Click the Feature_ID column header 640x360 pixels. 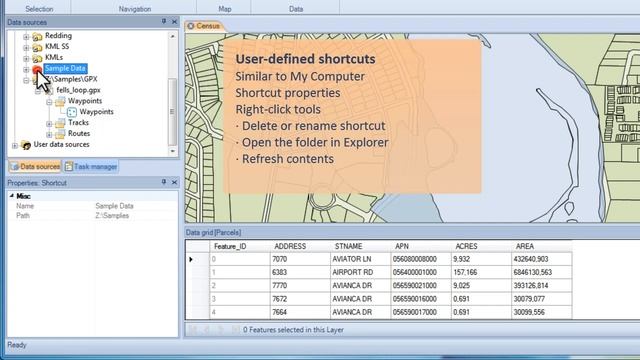point(240,247)
